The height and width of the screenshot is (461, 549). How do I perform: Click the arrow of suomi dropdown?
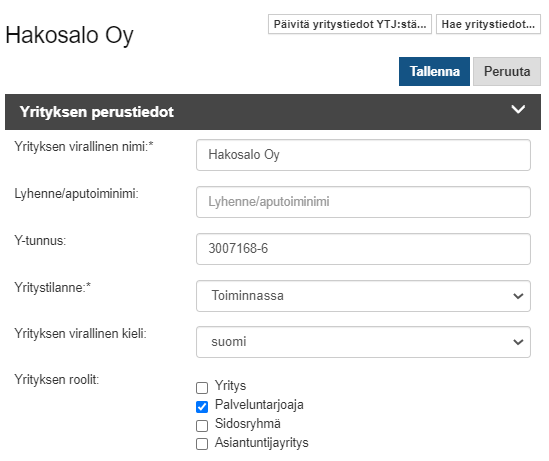pyautogui.click(x=518, y=342)
